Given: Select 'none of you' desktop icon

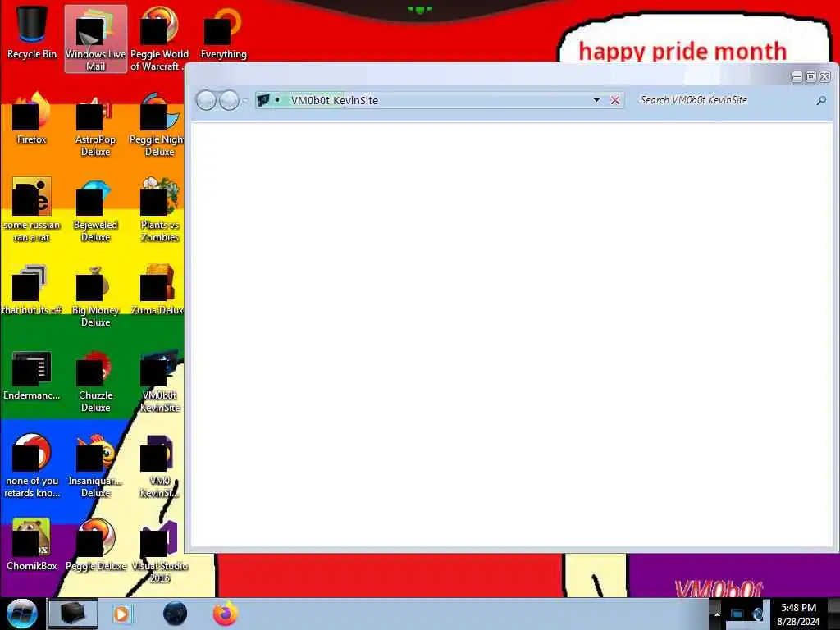Looking at the screenshot, I should (x=32, y=466).
